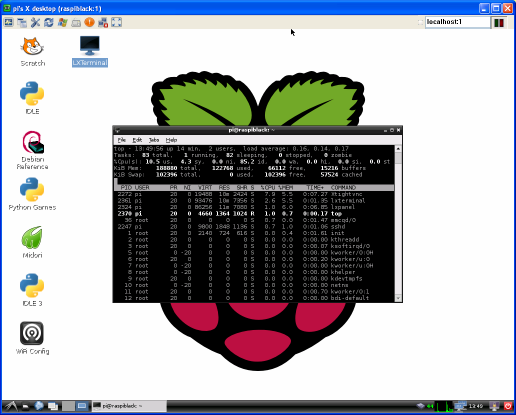This screenshot has width=516, height=415.
Task: Open VNC connection options wrench icon
Action: pyautogui.click(x=35, y=22)
